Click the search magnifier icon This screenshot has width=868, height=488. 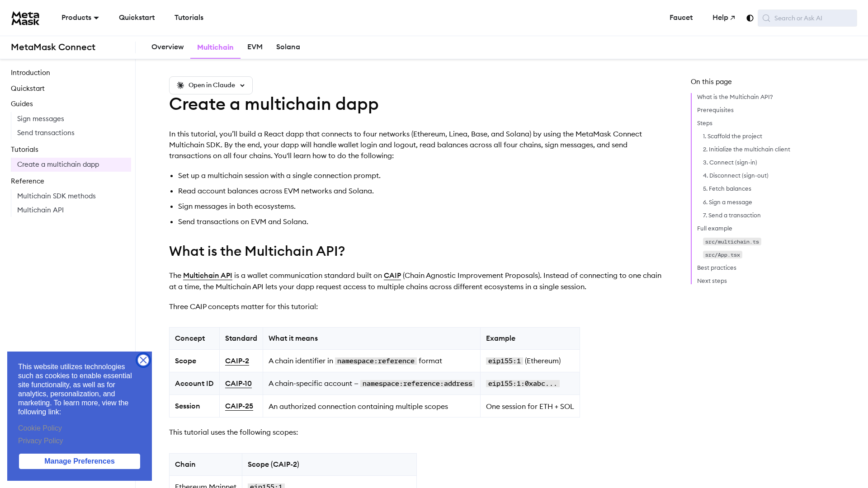[766, 18]
